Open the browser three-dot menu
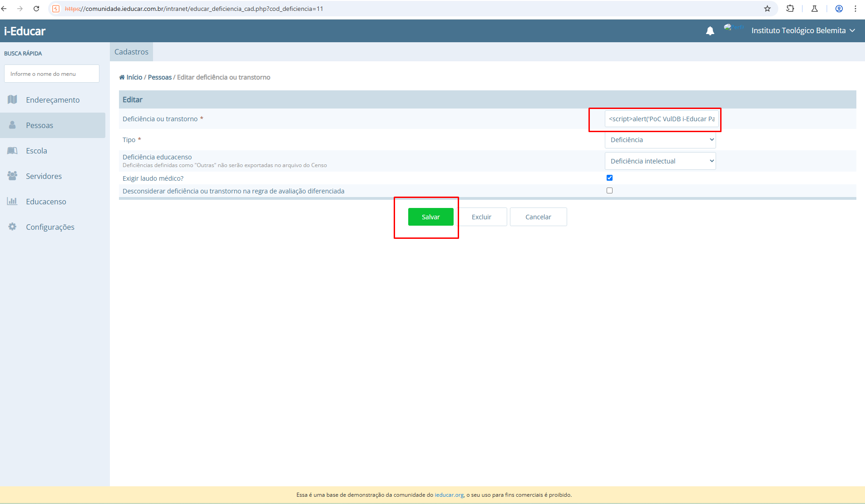This screenshot has height=504, width=865. [855, 9]
